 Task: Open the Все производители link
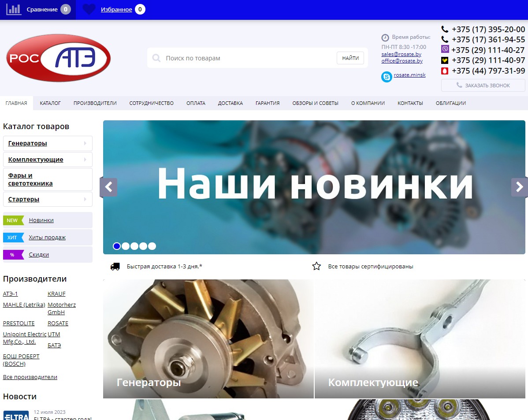pos(30,377)
